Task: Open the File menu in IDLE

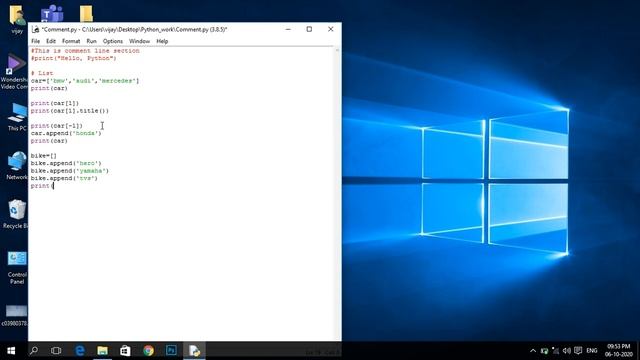Action: [36, 41]
